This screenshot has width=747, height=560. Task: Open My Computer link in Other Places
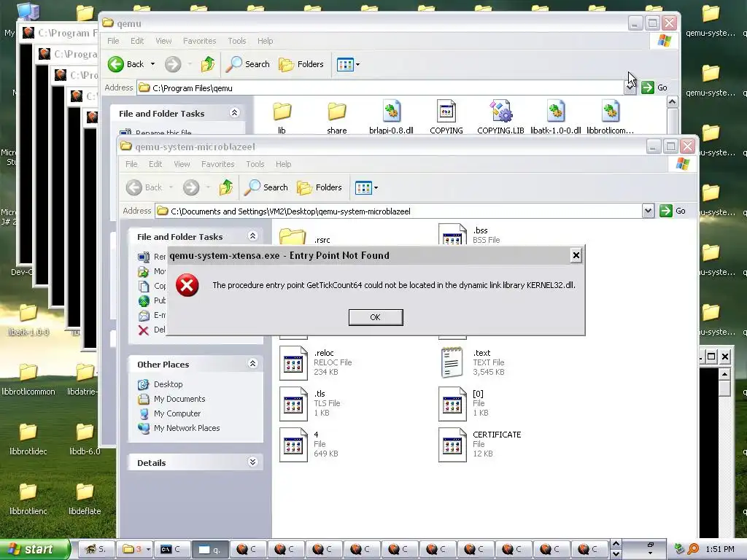tap(177, 414)
